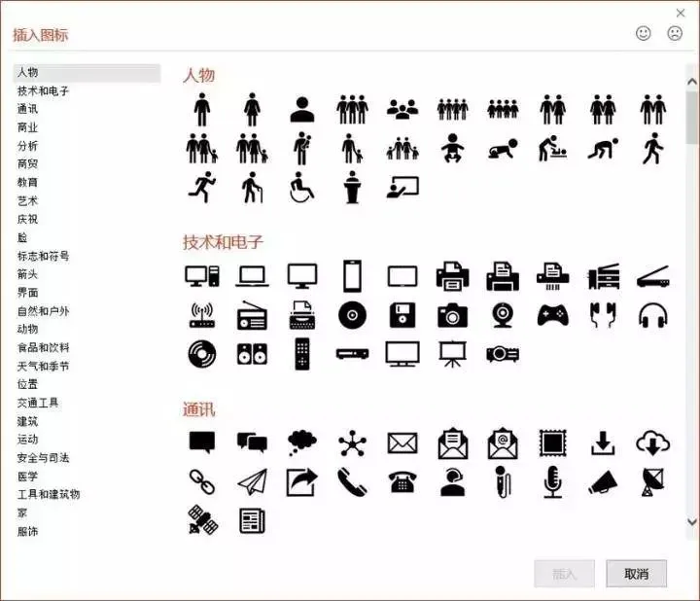The image size is (700, 601).
Task: Pick the typewriter icon
Action: 302,315
